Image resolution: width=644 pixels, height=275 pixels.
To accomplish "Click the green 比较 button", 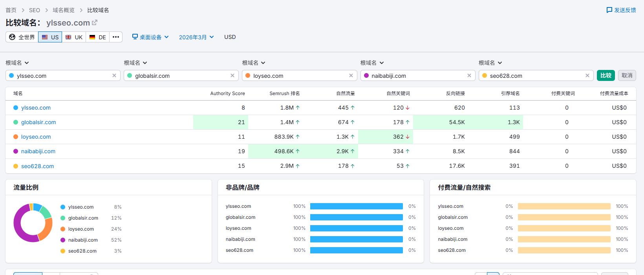I will pos(606,75).
